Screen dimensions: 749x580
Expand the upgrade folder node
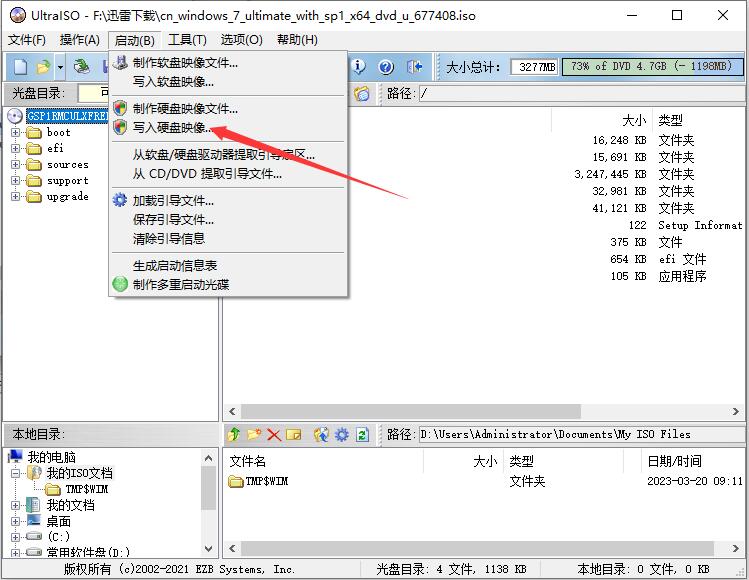pos(15,196)
